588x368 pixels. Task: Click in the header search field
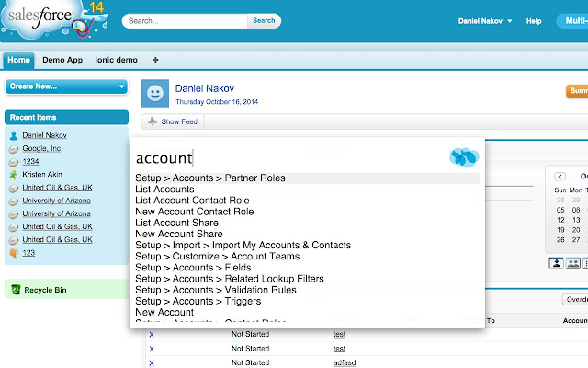pos(187,21)
